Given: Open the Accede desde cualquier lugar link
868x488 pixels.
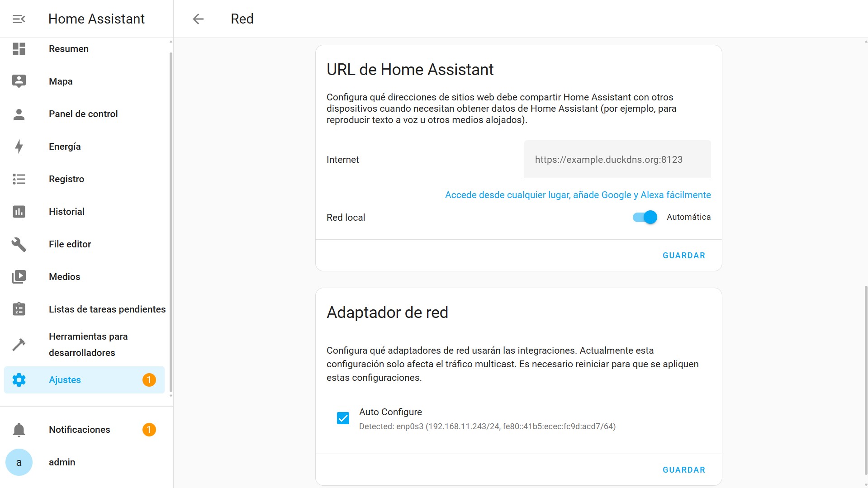Looking at the screenshot, I should [577, 195].
